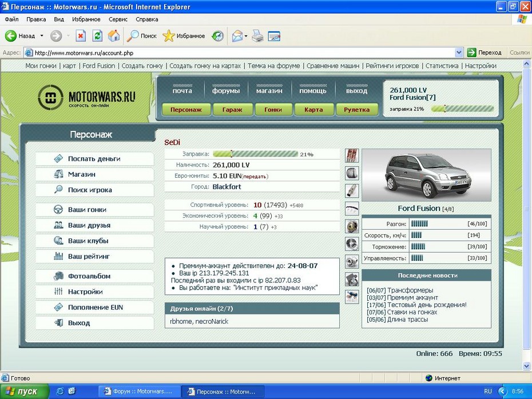This screenshot has height=399, width=532.
Task: Click the передать link next to EUN
Action: tap(255, 176)
